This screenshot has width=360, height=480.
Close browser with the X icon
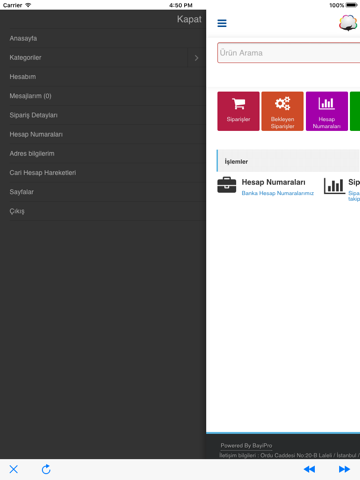pos(14,469)
